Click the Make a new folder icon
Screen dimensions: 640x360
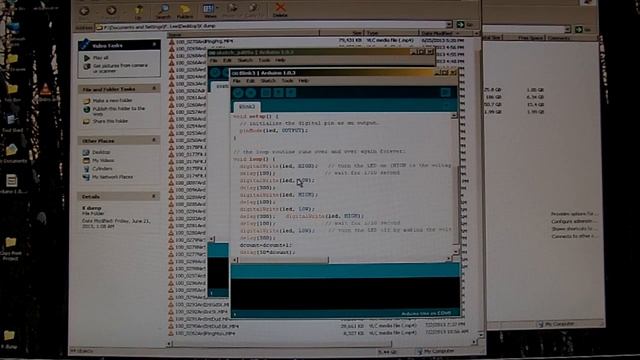[86, 100]
